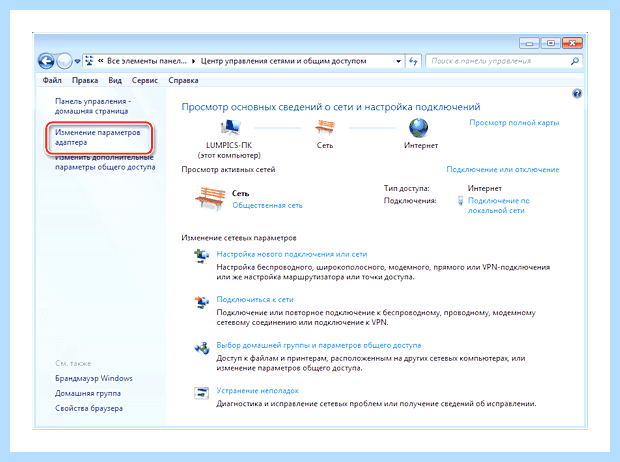620x462 pixels.
Task: Open Настройка нового подключения или сети
Action: coord(292,254)
